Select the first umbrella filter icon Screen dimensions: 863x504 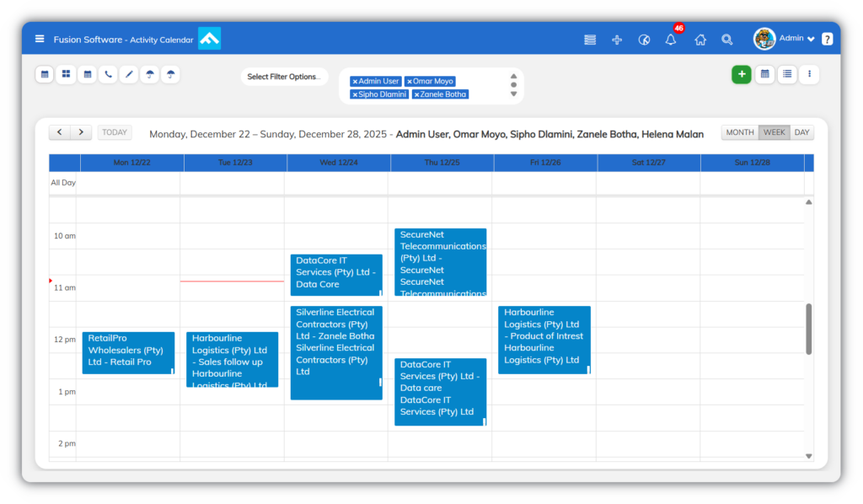150,74
